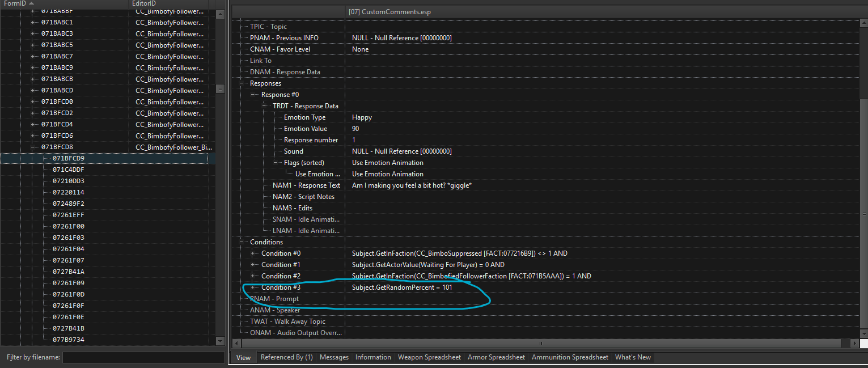Image resolution: width=868 pixels, height=368 pixels.
Task: Select the NAM2 - Script Notes row
Action: pyautogui.click(x=303, y=197)
